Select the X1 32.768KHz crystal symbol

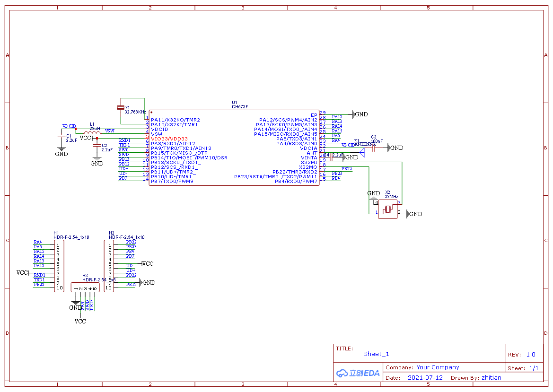click(x=121, y=108)
